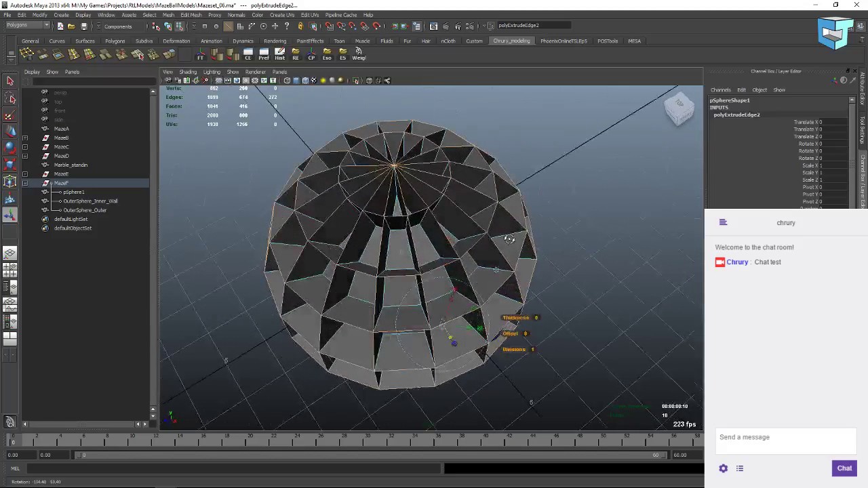The image size is (868, 488).
Task: Click the open scene folder icon
Action: pyautogui.click(x=71, y=26)
